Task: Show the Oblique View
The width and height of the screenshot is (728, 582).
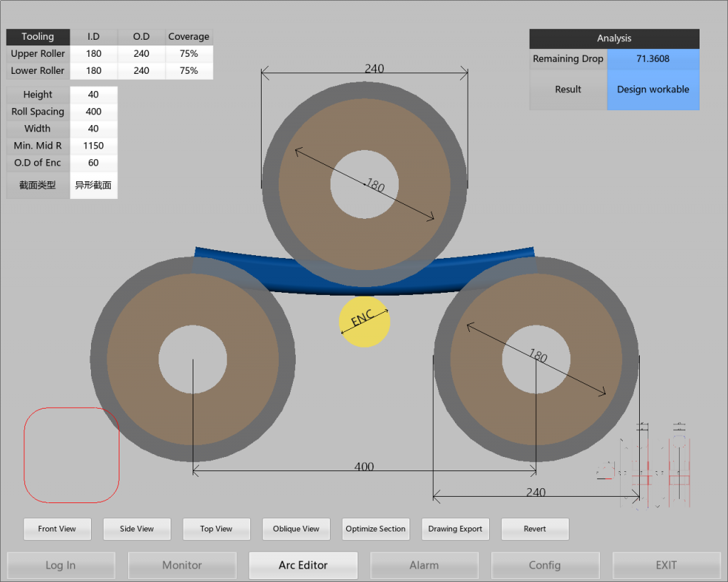Action: [296, 529]
